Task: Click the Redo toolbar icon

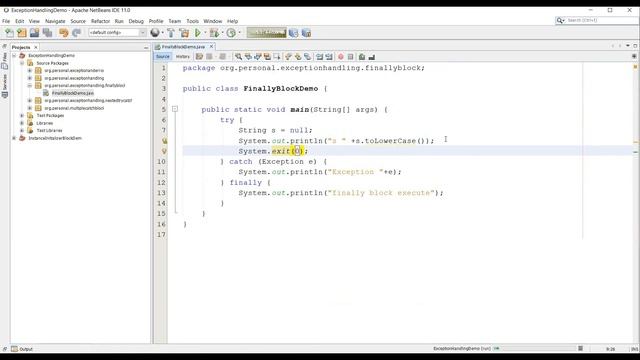Action: pyautogui.click(x=76, y=33)
